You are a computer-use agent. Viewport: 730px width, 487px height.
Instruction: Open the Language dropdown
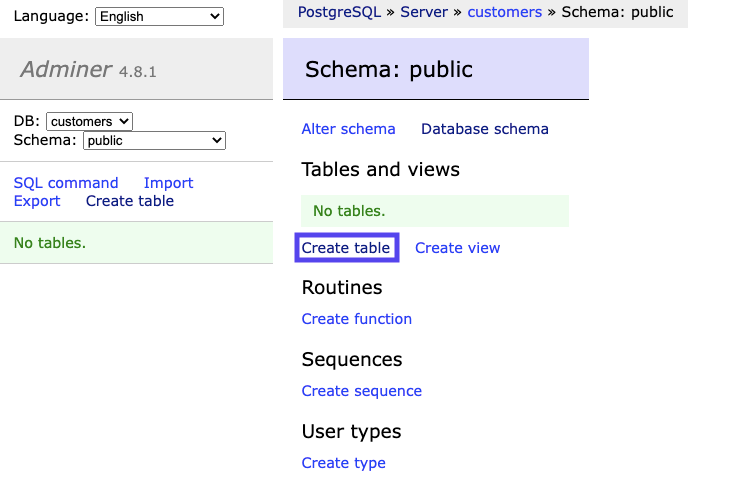tap(159, 16)
